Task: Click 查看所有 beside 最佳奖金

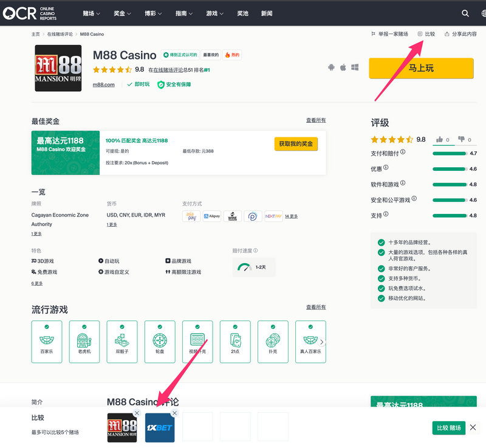Action: pyautogui.click(x=316, y=120)
